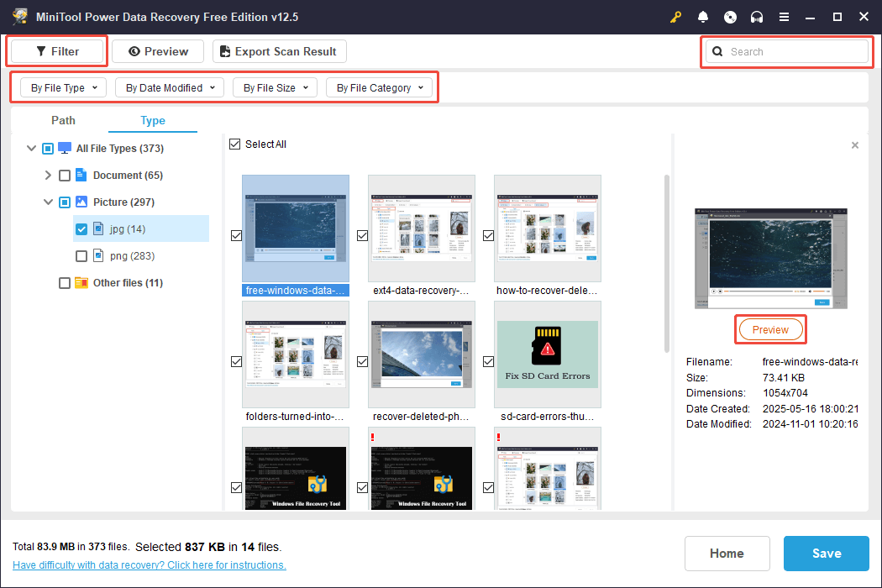Click the Filter funnel icon
Image resolution: width=882 pixels, height=588 pixels.
tap(39, 50)
